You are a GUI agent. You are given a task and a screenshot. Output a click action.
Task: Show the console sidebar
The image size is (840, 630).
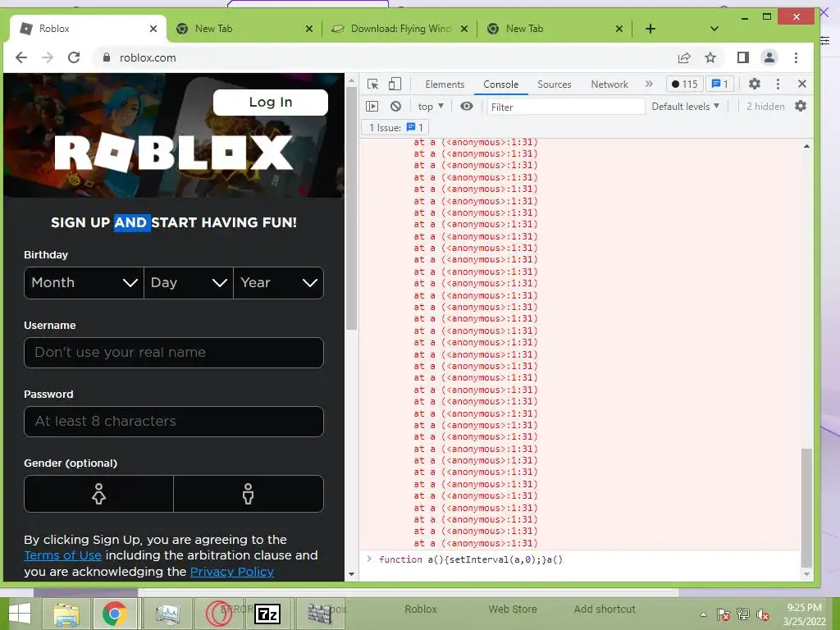pos(372,106)
